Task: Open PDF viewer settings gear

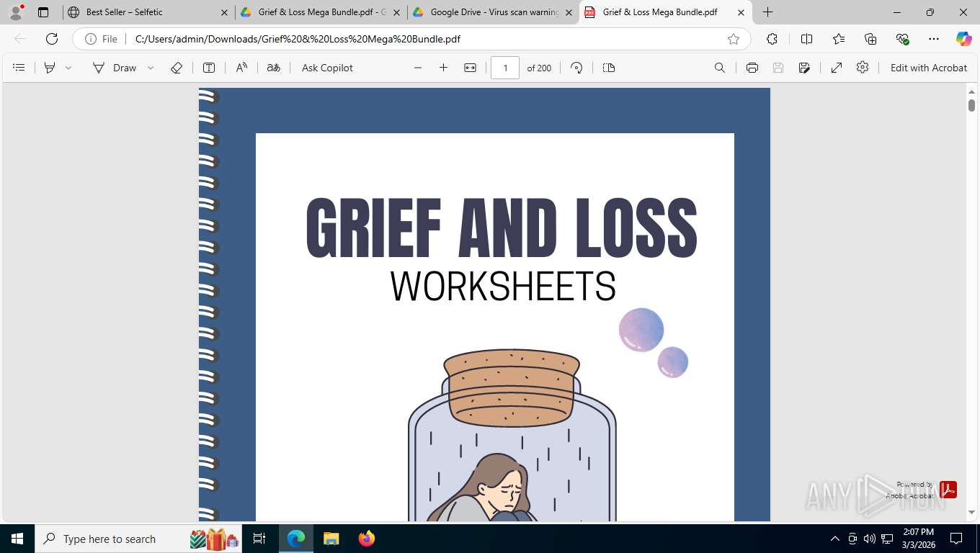Action: point(863,68)
